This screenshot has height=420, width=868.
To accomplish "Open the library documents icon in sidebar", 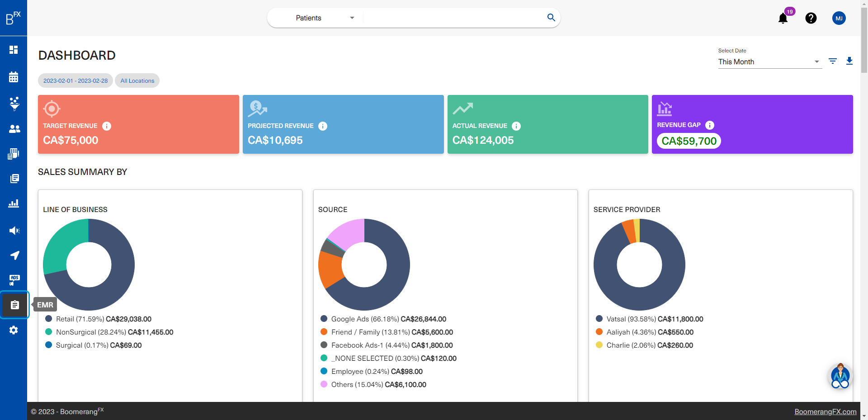I will pos(14,179).
